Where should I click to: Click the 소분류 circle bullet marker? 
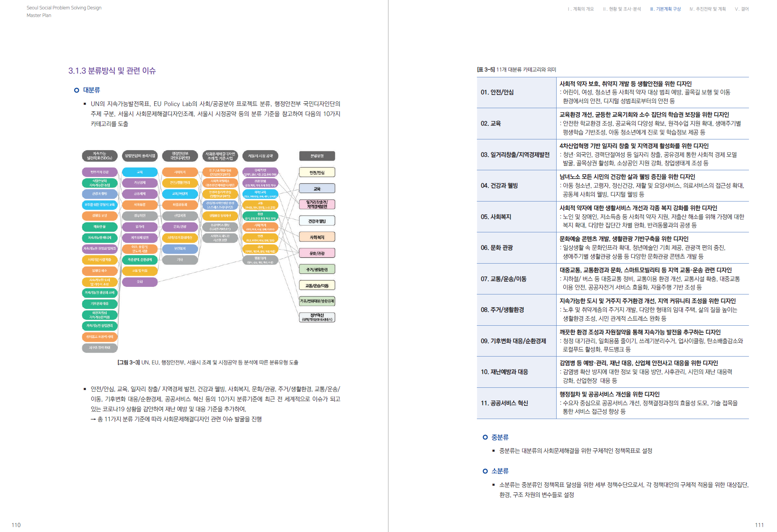click(485, 471)
